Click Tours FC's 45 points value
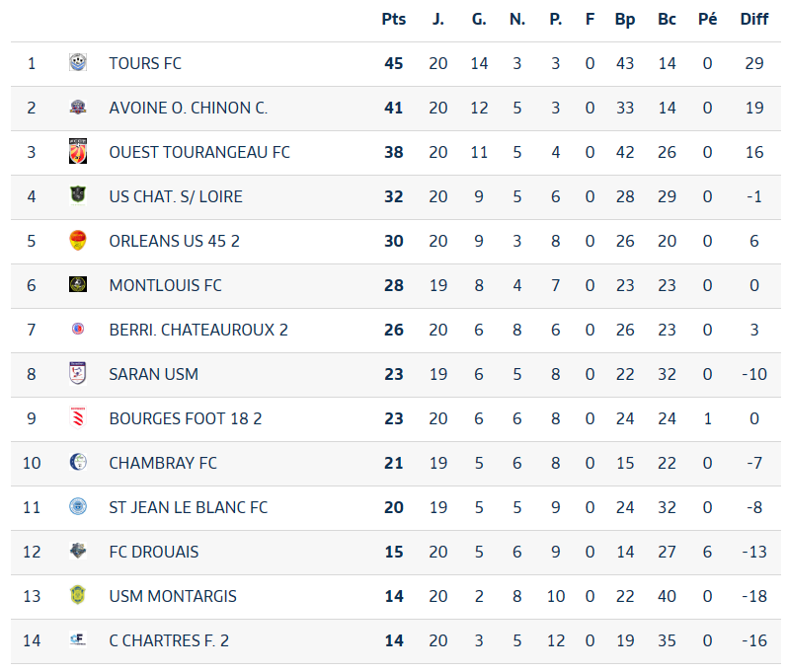 pyautogui.click(x=393, y=64)
